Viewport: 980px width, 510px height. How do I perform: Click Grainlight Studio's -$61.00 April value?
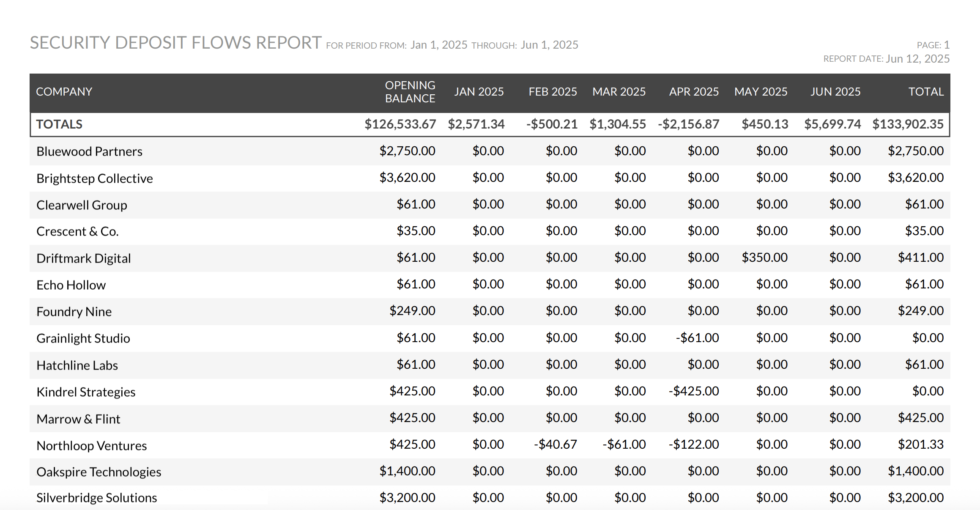[697, 338]
